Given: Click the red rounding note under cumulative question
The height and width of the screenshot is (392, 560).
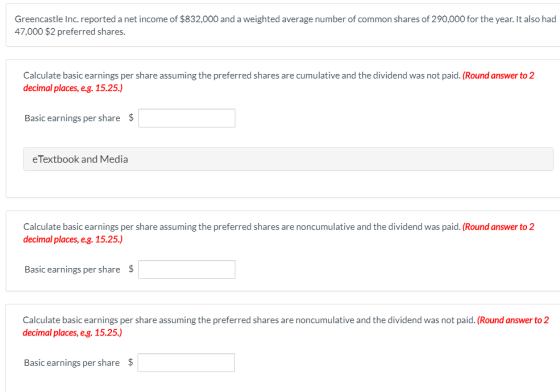Looking at the screenshot, I should tap(279, 82).
